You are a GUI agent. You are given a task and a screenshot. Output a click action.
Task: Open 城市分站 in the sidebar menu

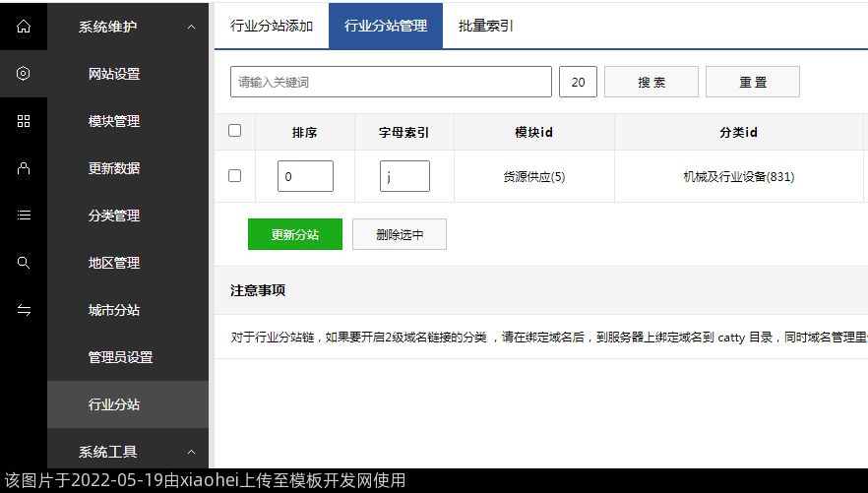click(114, 310)
